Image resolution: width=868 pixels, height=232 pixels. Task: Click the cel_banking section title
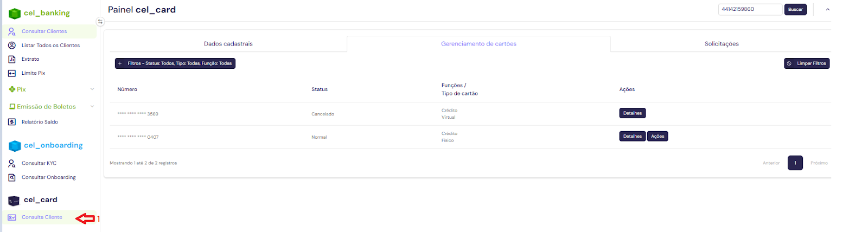pyautogui.click(x=47, y=13)
